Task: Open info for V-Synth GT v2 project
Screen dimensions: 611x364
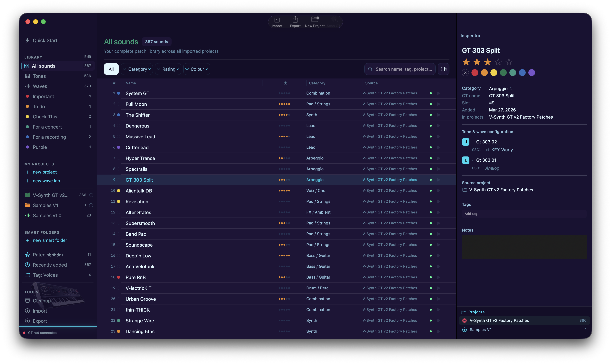Action: point(91,195)
